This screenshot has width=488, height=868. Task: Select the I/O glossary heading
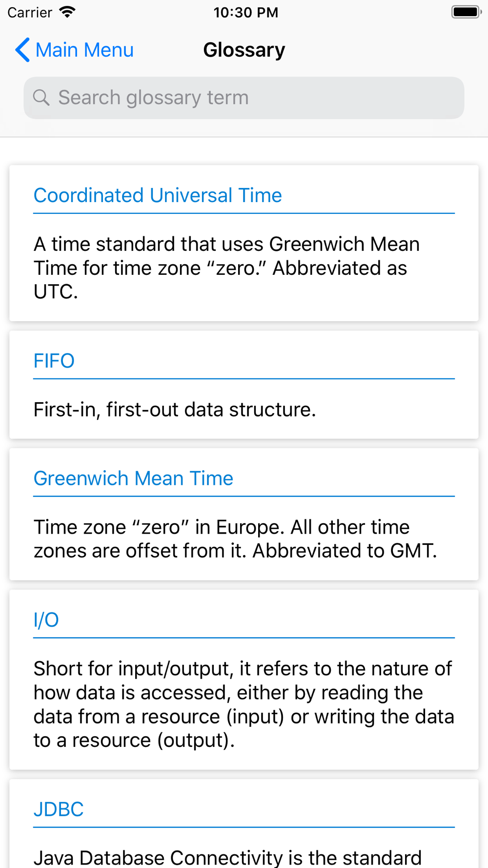(x=46, y=620)
